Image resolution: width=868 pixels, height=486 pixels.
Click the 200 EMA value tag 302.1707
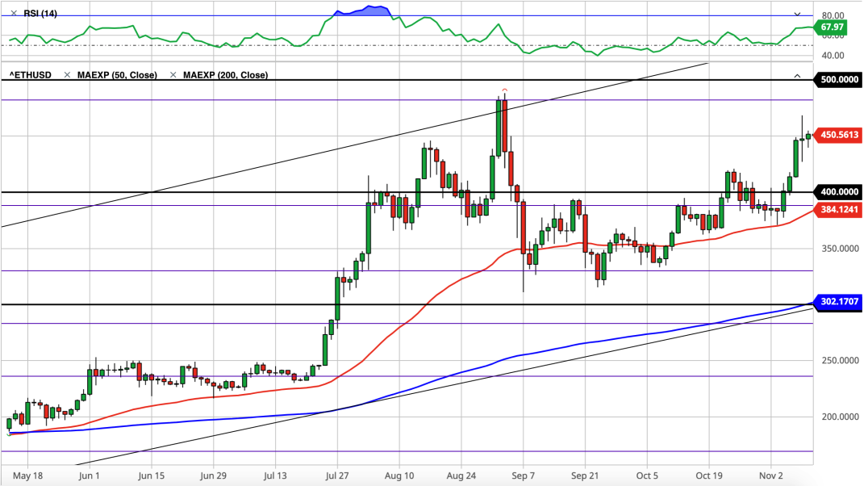(837, 301)
